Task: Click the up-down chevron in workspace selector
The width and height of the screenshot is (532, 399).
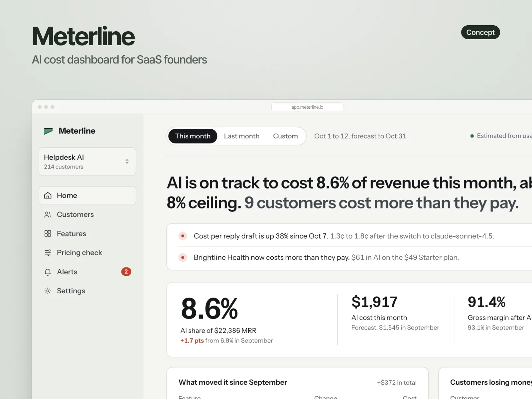Action: tap(127, 162)
